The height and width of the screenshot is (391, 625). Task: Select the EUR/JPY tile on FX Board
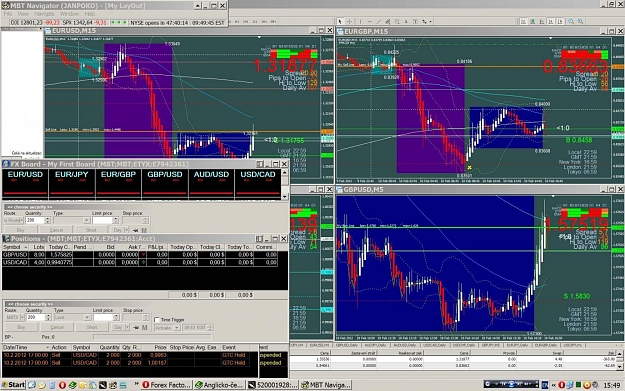(72, 184)
